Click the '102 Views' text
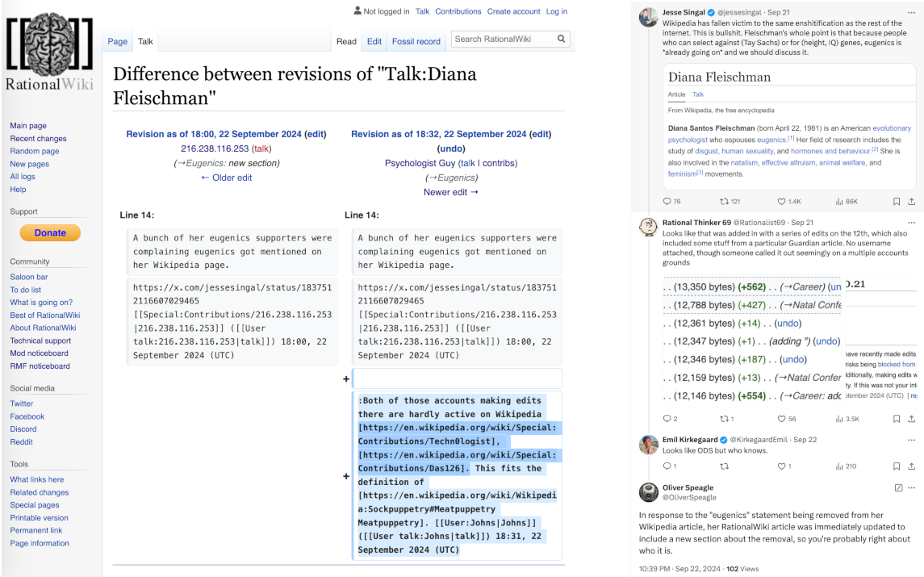Screen dimensions: 924x577 pyautogui.click(x=742, y=569)
